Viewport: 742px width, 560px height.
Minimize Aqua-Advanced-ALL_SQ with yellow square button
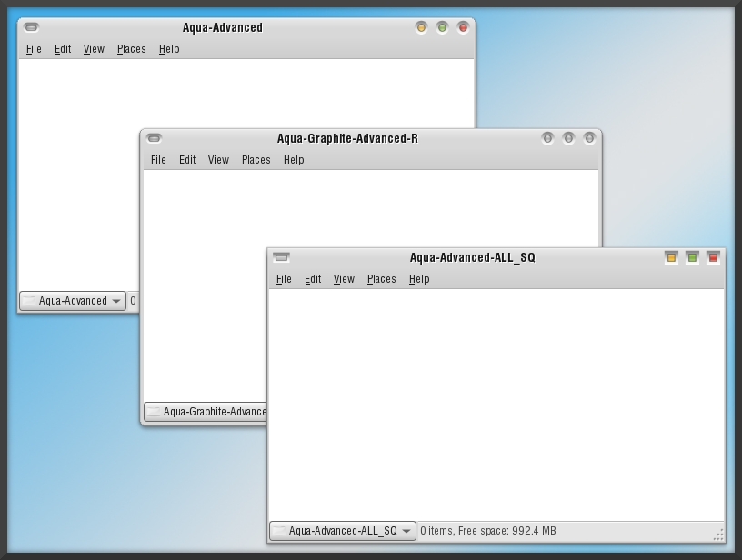671,257
